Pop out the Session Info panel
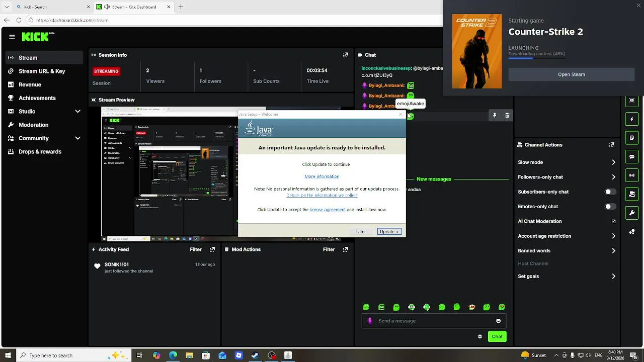This screenshot has width=644, height=362. click(345, 55)
